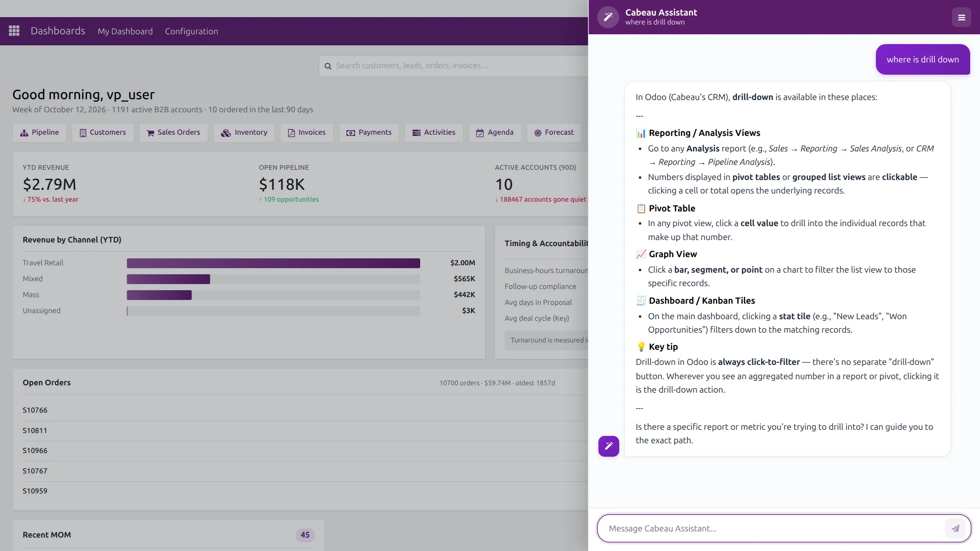
Task: Open the Pipeline shortcut
Action: click(40, 133)
